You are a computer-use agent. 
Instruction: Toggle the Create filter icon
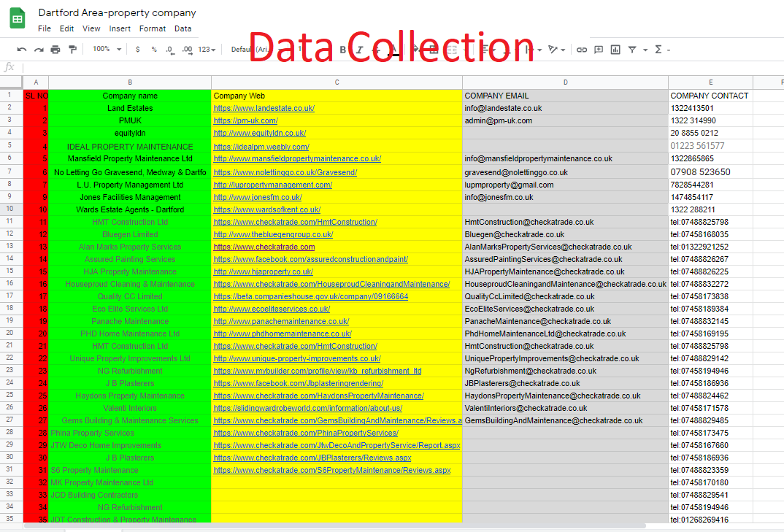633,49
